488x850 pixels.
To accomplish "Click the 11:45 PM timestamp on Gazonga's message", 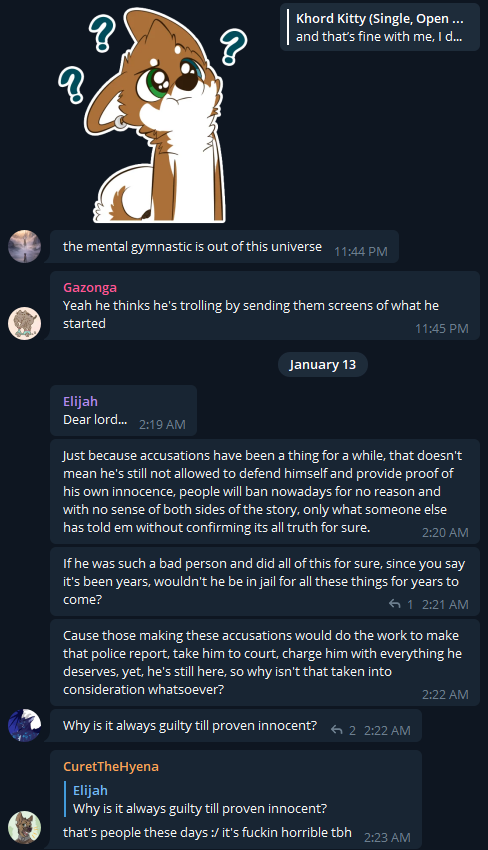I will [x=441, y=329].
